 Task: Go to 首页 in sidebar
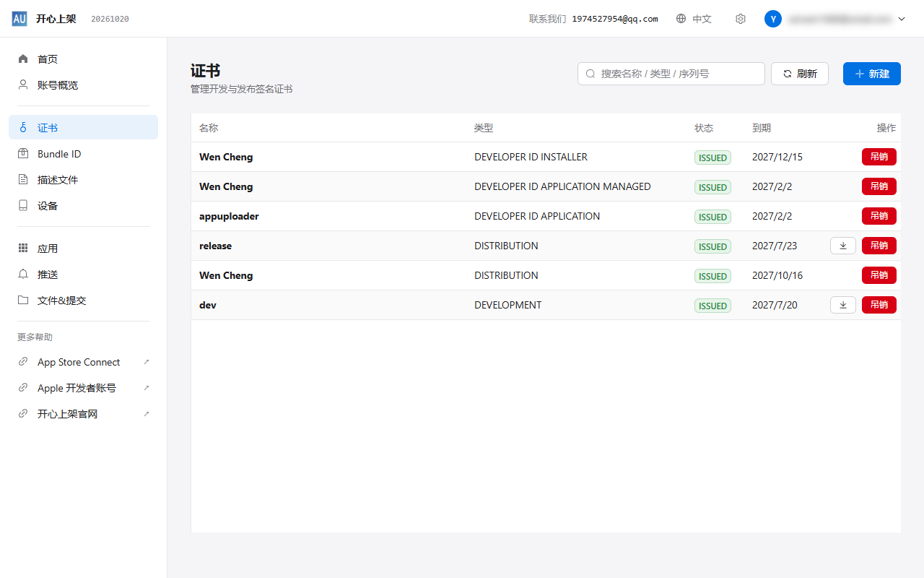[x=83, y=59]
